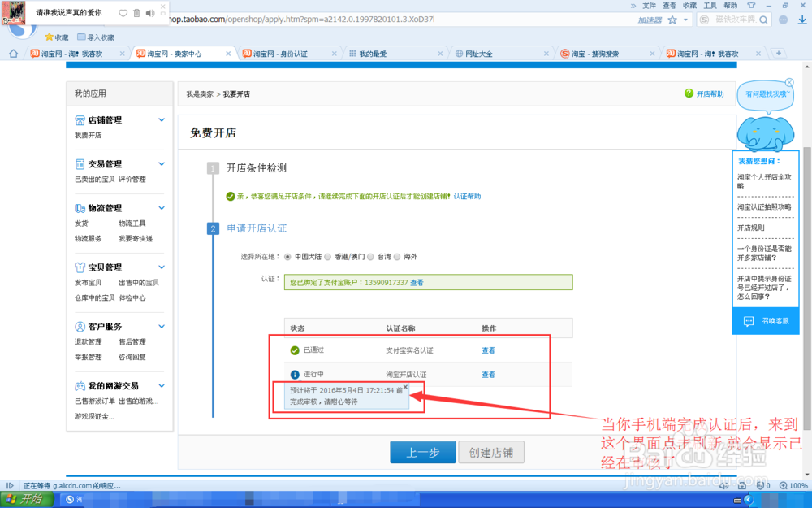View 支付宝实名认证 row 查看 link
Image resolution: width=812 pixels, height=508 pixels.
click(488, 350)
